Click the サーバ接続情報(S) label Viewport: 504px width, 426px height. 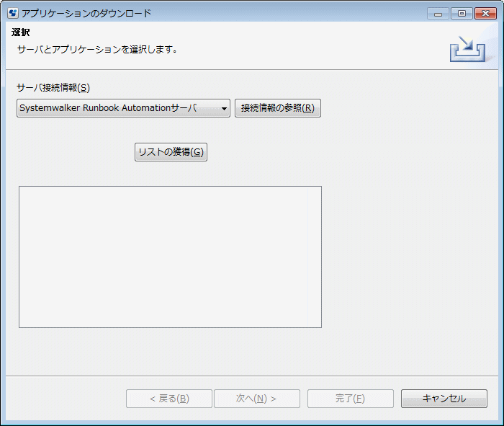(x=53, y=87)
